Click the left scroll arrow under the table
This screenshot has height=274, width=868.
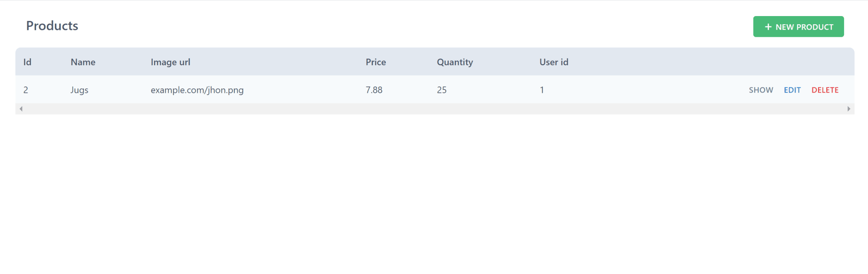click(21, 109)
